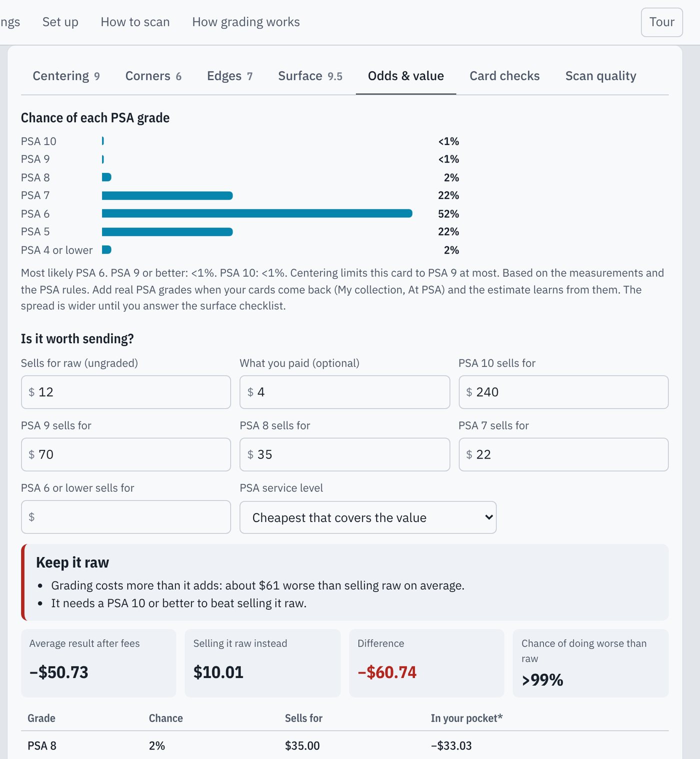Edit the PSA 7 sells for value
The height and width of the screenshot is (759, 700).
coord(563,454)
